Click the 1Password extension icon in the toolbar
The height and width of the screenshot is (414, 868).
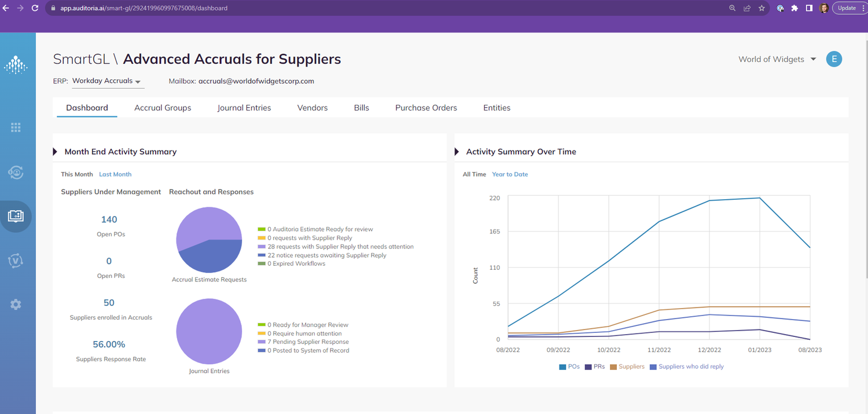click(x=780, y=8)
